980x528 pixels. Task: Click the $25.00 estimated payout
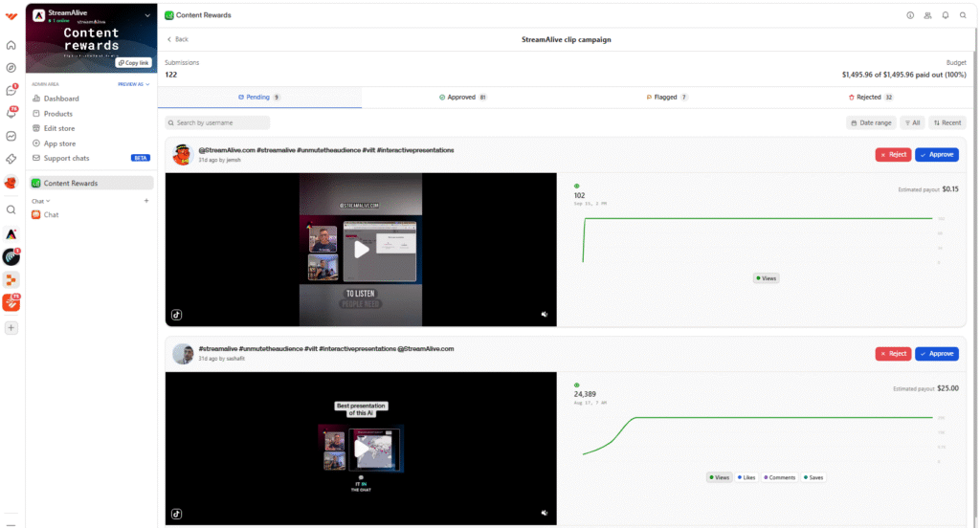[x=947, y=388]
